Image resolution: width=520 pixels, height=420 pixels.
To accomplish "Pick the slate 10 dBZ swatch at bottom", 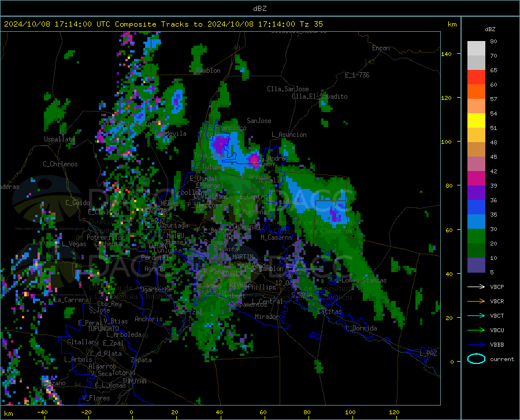I will (476, 265).
